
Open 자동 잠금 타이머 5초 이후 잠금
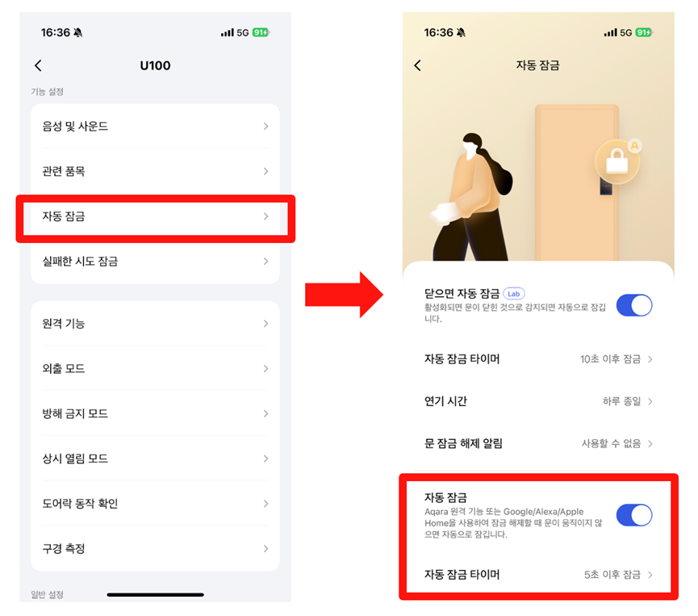pyautogui.click(x=538, y=575)
